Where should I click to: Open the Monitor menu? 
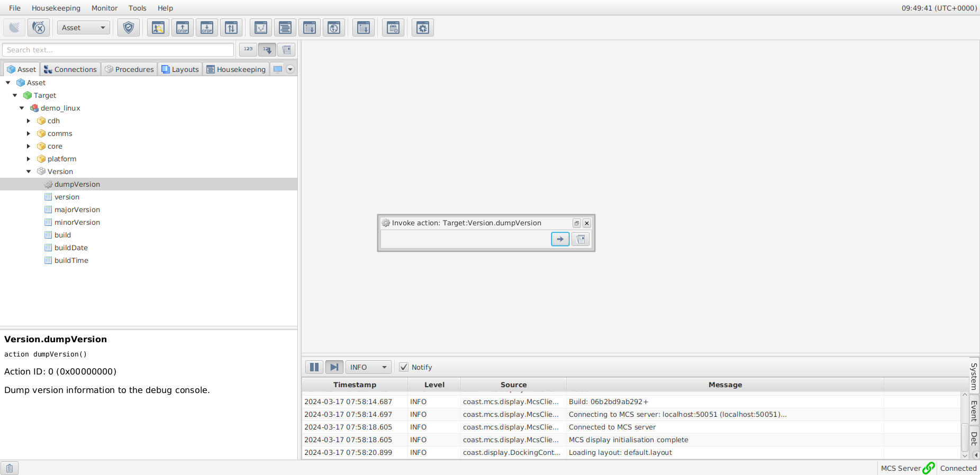click(104, 8)
